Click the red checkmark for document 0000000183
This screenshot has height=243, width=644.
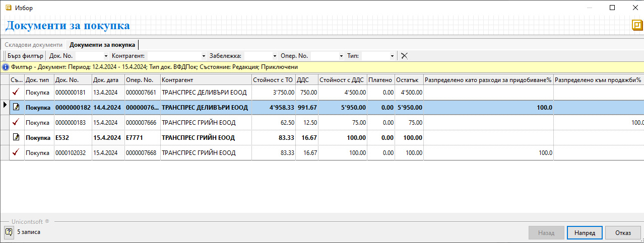click(x=16, y=122)
